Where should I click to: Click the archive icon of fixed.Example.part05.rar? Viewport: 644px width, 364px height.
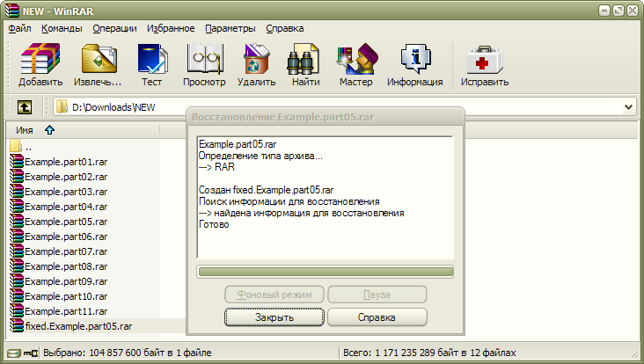click(x=17, y=326)
